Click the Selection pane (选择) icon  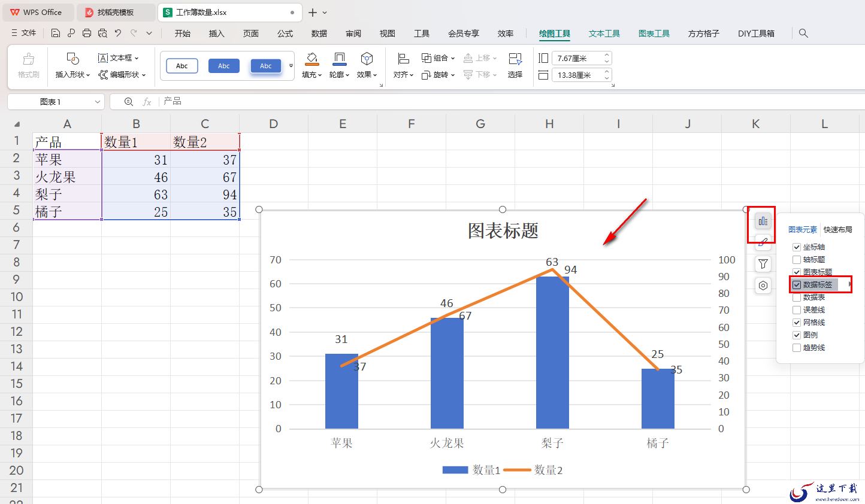pos(515,59)
